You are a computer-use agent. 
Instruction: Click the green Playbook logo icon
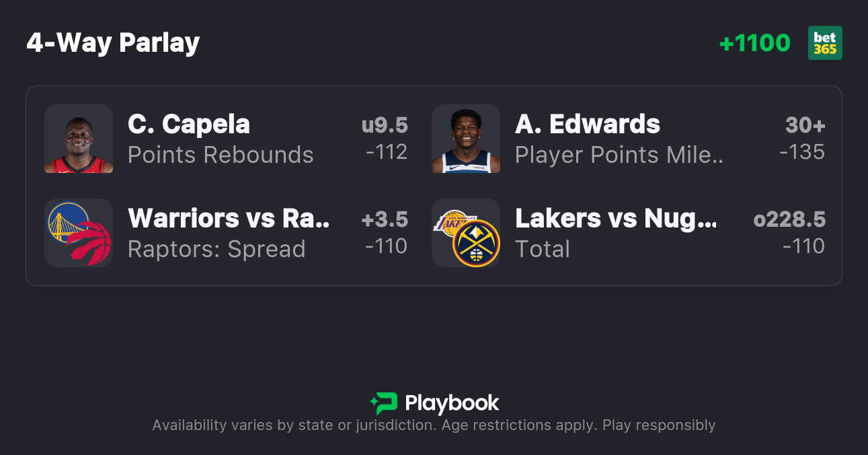tap(384, 403)
